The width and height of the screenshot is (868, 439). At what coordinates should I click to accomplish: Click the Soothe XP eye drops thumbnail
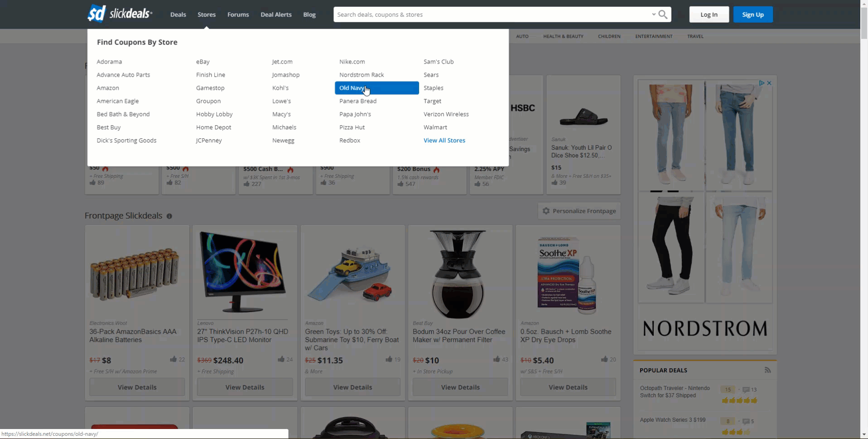(x=567, y=275)
